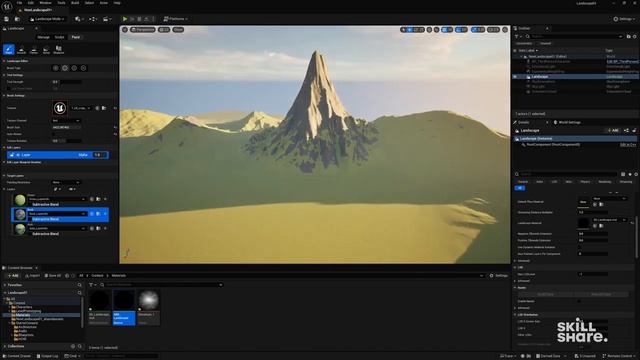Browse to brush texture asset in content browser
This screenshot has width=640, height=360.
point(104,108)
